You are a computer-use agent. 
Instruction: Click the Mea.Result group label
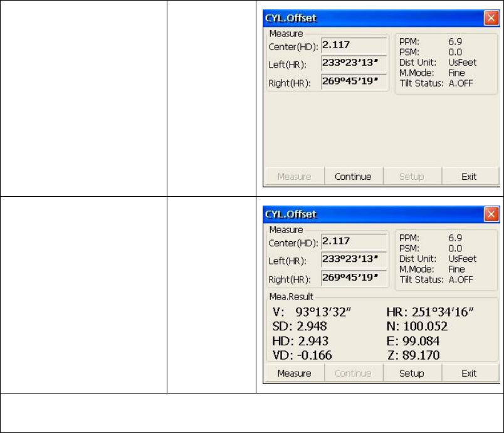coord(291,296)
